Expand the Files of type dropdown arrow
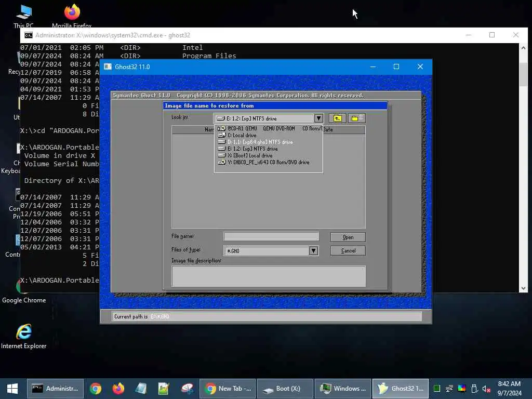 tap(313, 251)
